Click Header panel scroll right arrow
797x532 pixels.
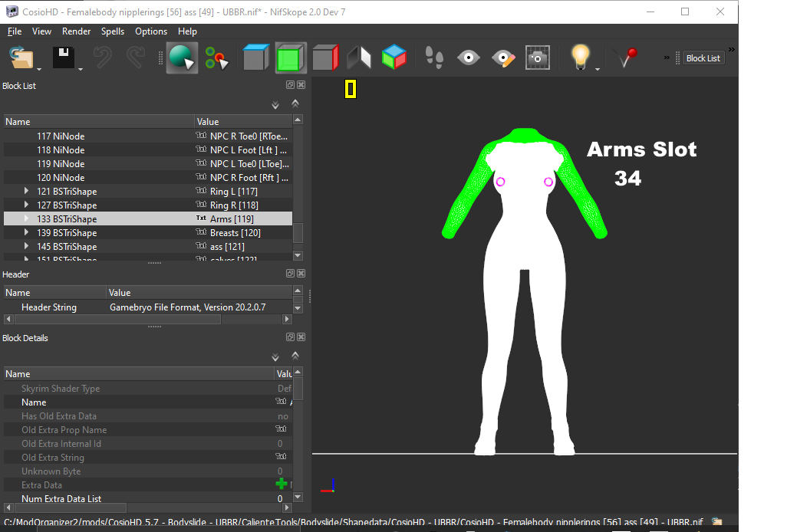[x=287, y=319]
